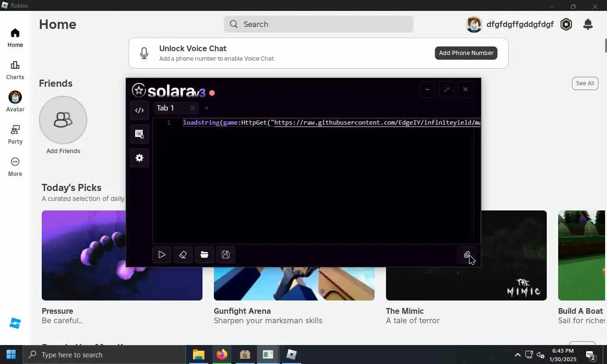Open Solara settings gear icon
Image resolution: width=607 pixels, height=364 pixels.
(x=139, y=158)
